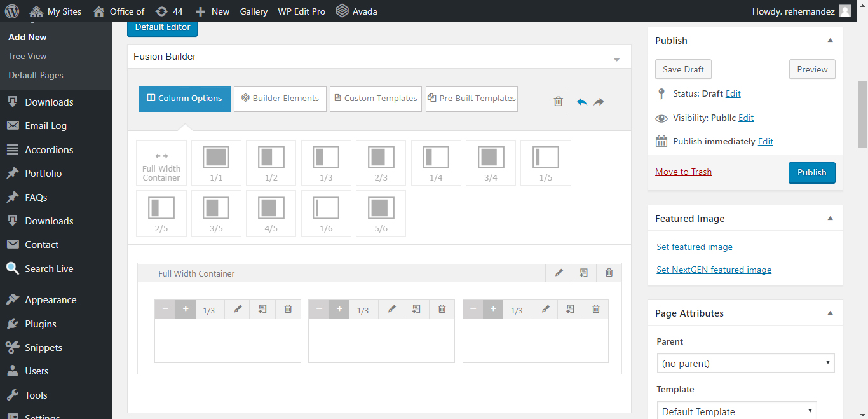The image size is (868, 419).
Task: Switch to Custom Templates tab
Action: (376, 99)
